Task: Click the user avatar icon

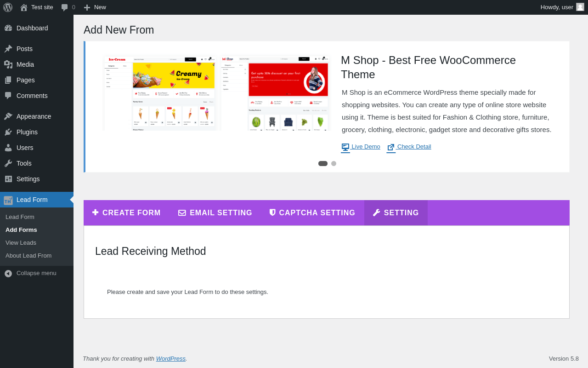Action: [x=580, y=7]
